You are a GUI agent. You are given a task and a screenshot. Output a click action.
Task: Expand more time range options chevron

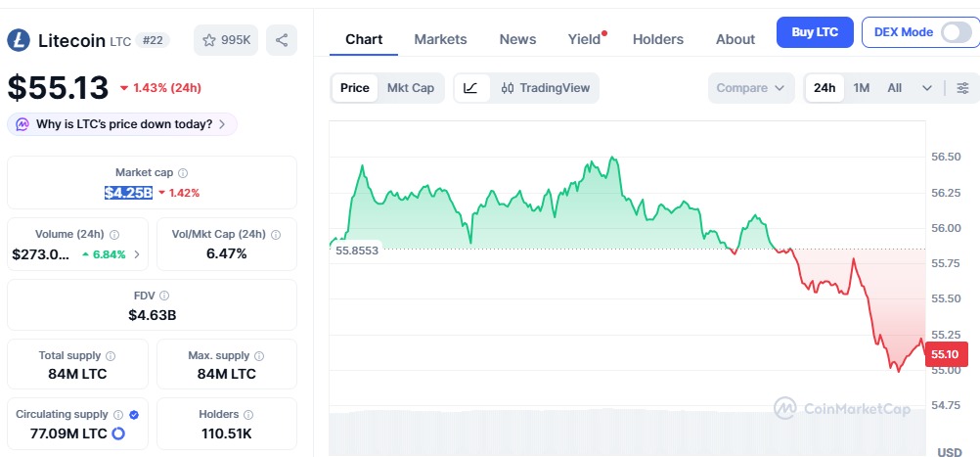pyautogui.click(x=927, y=88)
